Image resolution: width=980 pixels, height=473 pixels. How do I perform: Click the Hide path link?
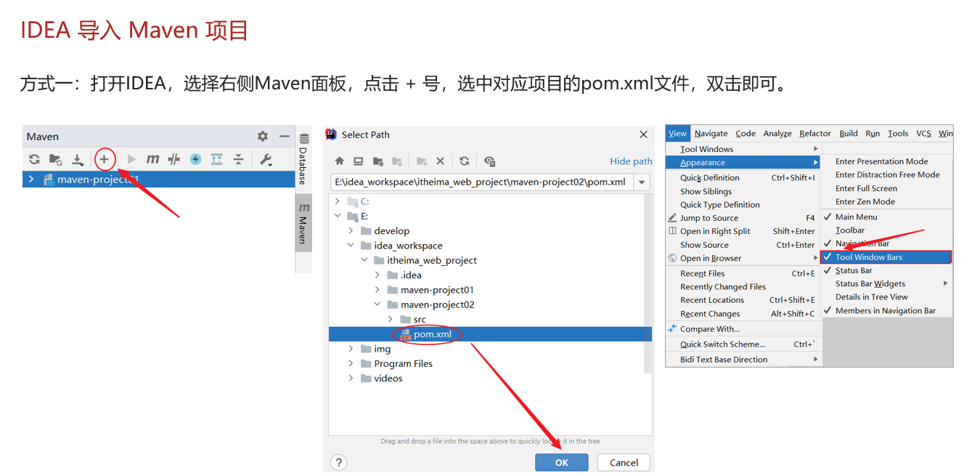coord(631,161)
